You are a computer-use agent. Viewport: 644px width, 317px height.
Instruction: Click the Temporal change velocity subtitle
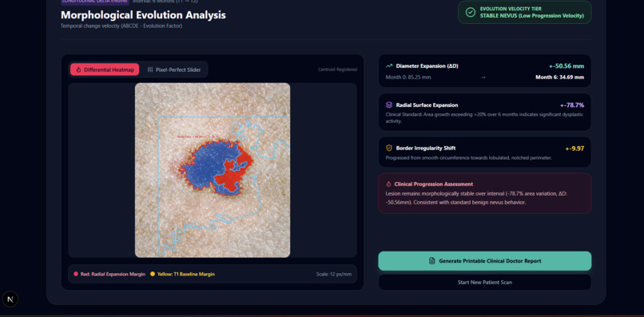click(x=121, y=26)
